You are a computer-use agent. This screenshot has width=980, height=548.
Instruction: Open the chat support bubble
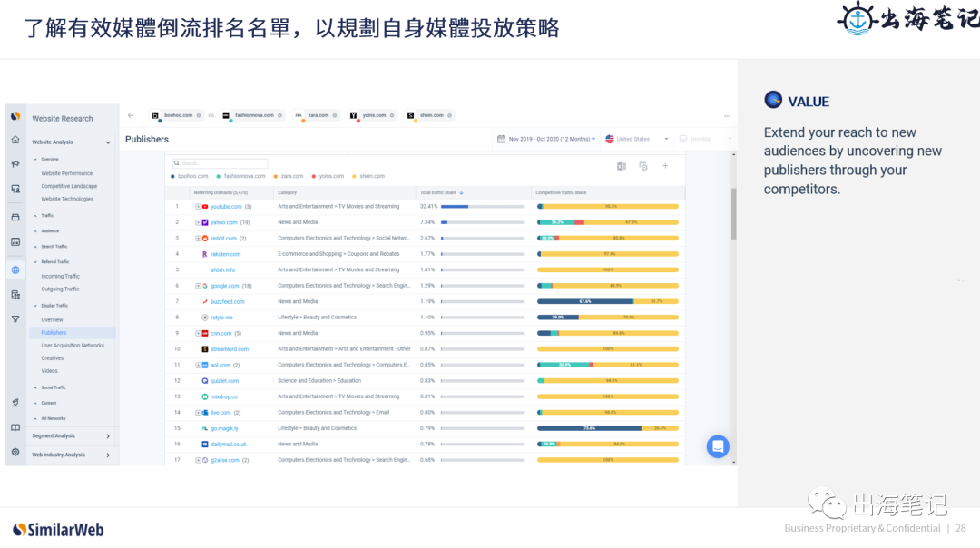click(718, 446)
